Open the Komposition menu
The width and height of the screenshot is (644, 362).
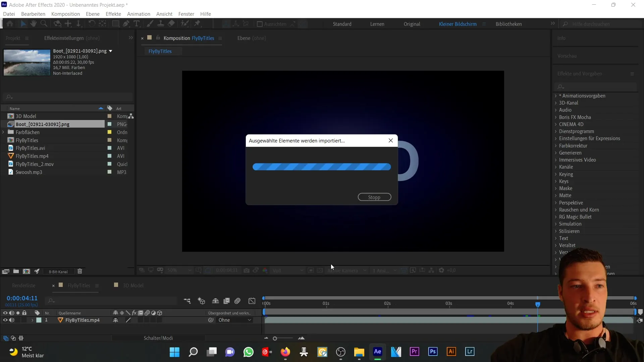[65, 14]
